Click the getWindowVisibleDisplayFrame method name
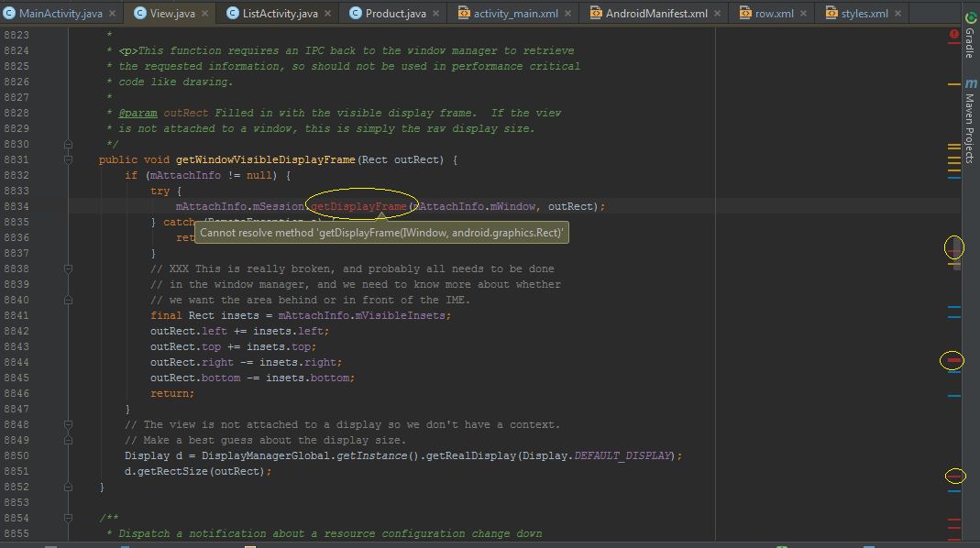Viewport: 980px width, 548px height. [x=265, y=160]
